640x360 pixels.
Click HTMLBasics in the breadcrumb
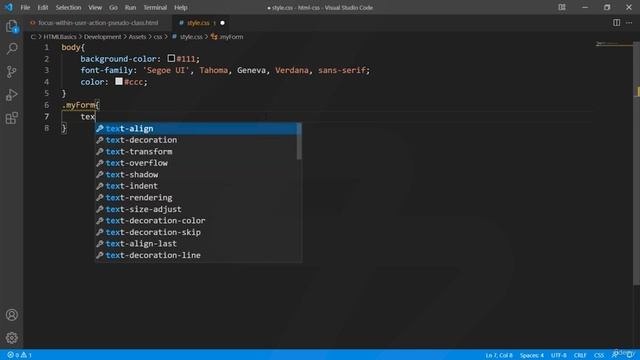pyautogui.click(x=60, y=37)
